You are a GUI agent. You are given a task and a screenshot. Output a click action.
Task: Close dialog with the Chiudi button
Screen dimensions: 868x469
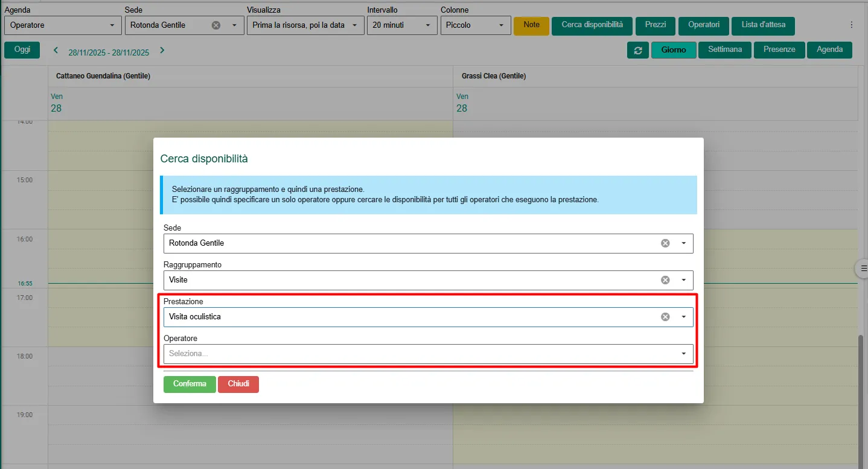point(238,384)
